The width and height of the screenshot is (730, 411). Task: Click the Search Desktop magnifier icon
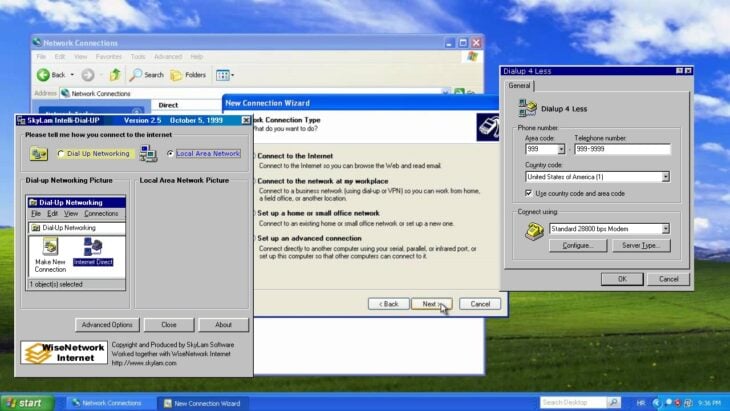tap(614, 402)
